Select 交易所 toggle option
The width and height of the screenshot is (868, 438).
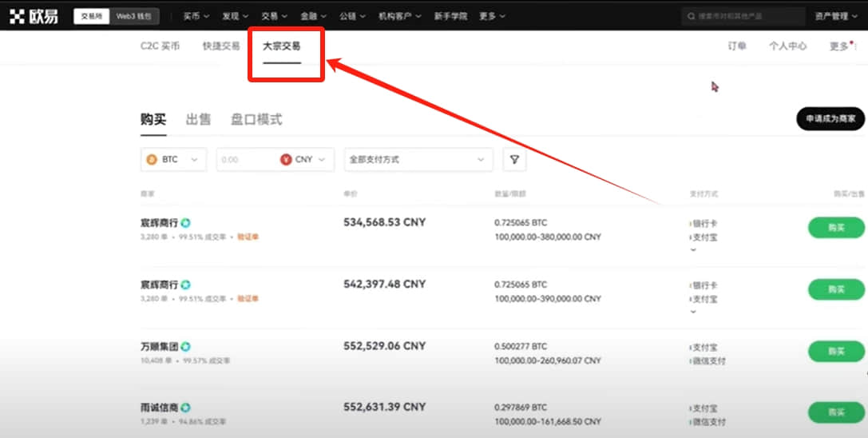[x=92, y=17]
